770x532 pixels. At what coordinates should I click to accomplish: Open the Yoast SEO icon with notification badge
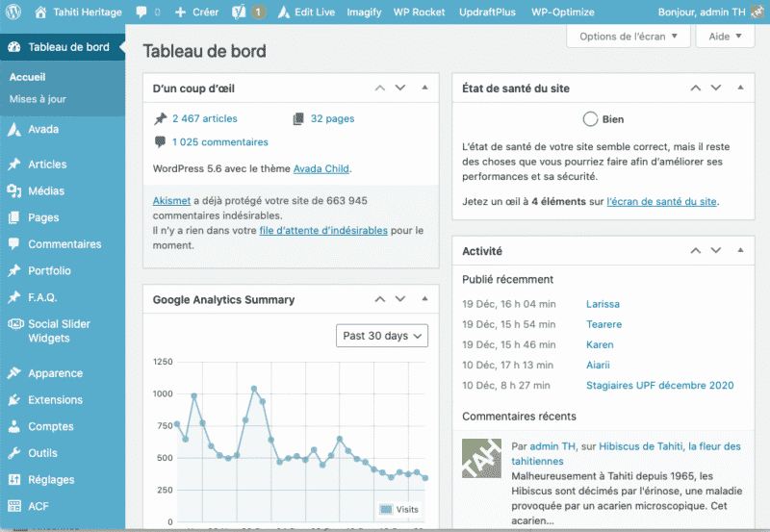tap(249, 12)
